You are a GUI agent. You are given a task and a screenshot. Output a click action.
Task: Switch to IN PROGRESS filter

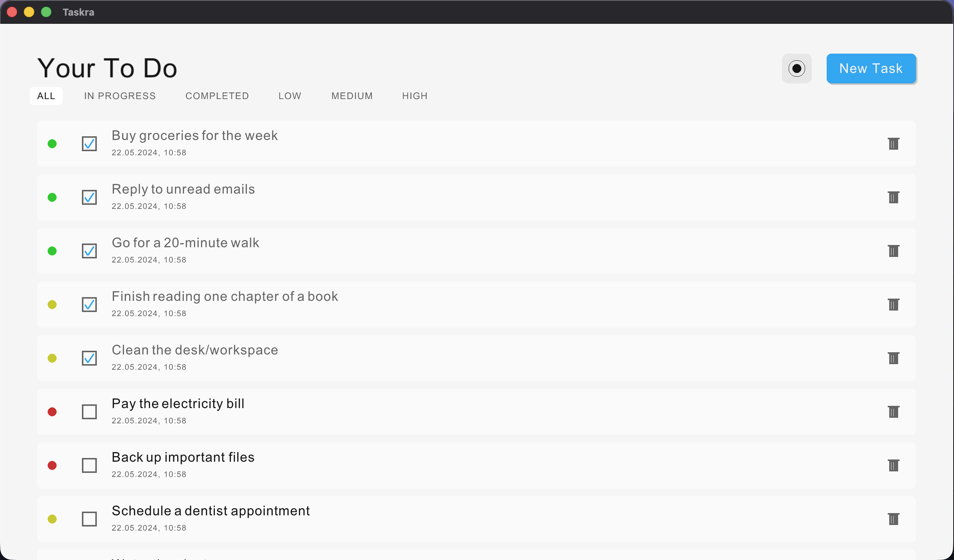coord(120,96)
